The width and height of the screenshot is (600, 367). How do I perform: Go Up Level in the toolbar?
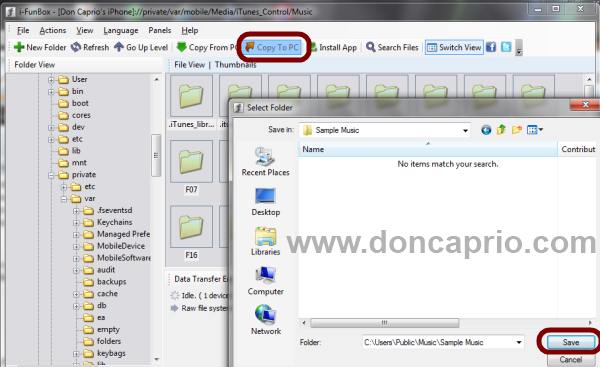click(141, 47)
